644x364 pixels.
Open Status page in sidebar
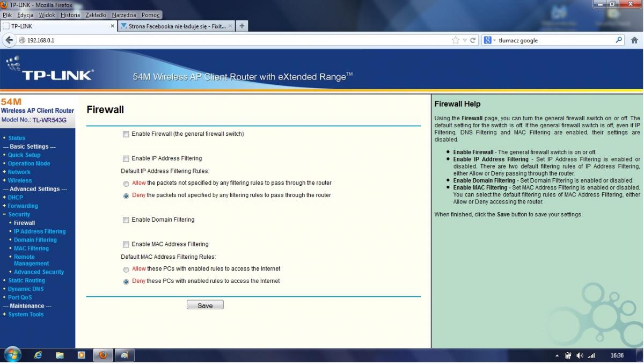[x=17, y=138]
